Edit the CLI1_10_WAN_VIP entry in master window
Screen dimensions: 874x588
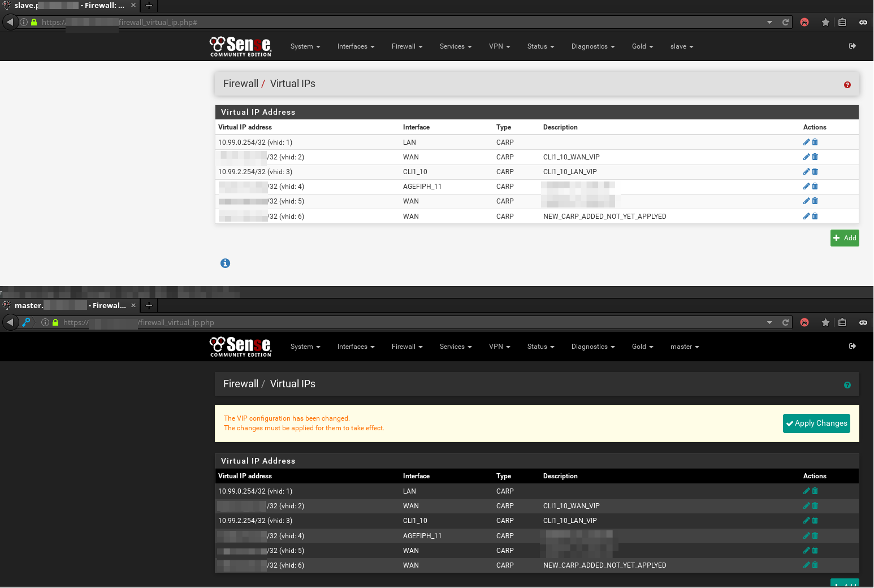(806, 506)
